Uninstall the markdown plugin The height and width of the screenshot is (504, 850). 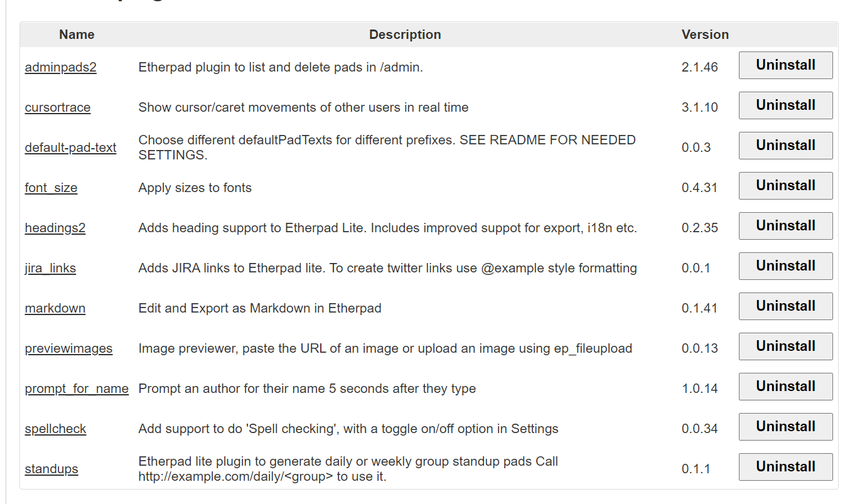[x=785, y=306]
